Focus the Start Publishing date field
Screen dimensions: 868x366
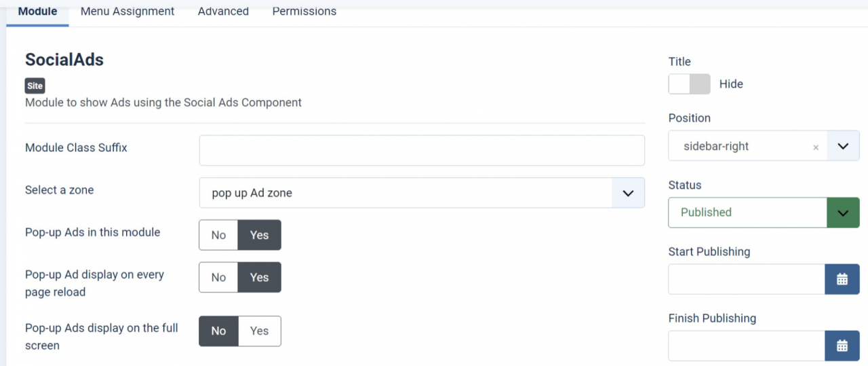click(746, 279)
